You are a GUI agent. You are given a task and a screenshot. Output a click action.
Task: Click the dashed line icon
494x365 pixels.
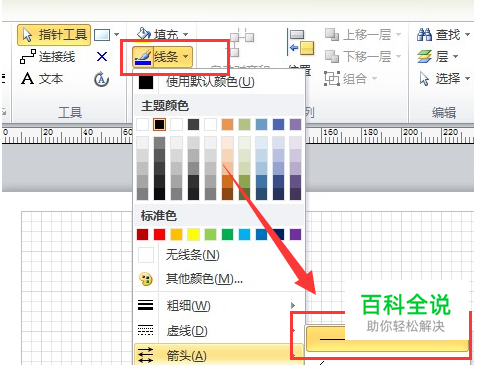click(x=146, y=330)
